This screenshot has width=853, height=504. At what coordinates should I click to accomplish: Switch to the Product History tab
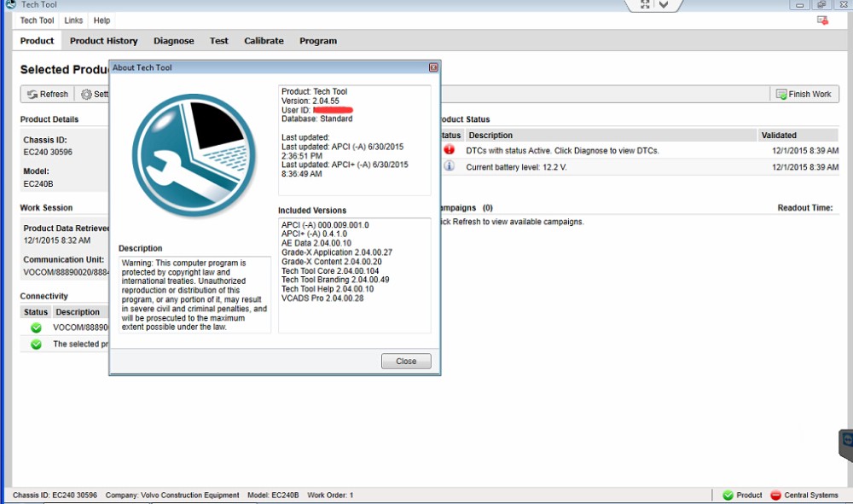(x=103, y=41)
